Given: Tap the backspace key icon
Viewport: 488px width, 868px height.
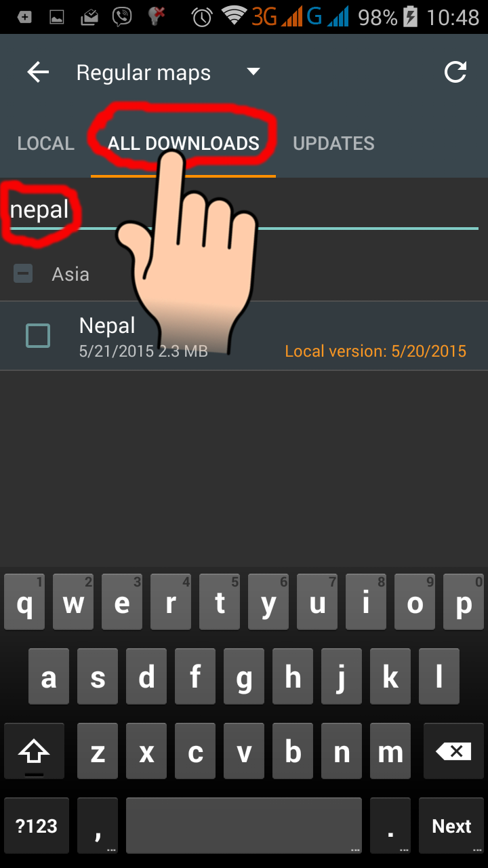Looking at the screenshot, I should tap(453, 751).
